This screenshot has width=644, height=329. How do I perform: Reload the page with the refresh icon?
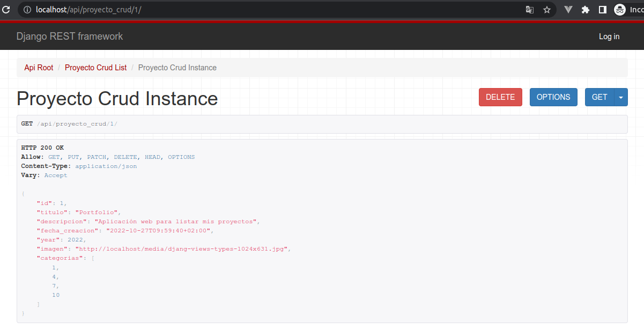6,10
